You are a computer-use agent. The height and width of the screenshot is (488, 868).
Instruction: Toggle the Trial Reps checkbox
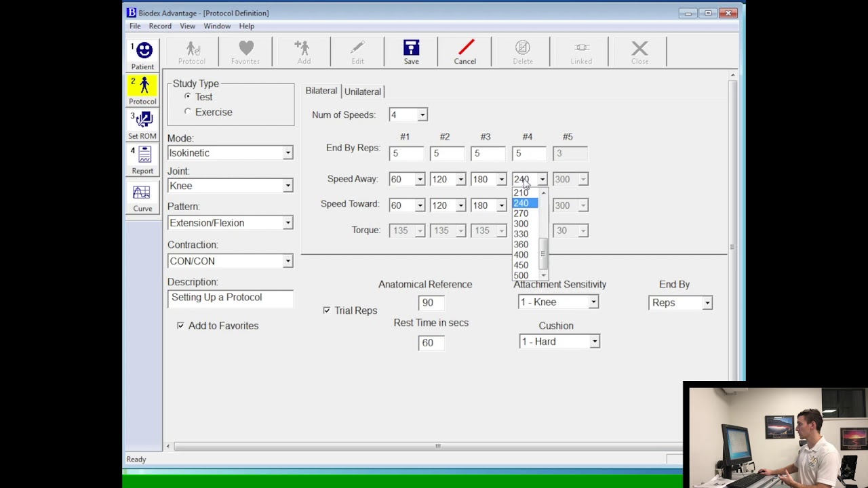point(327,310)
